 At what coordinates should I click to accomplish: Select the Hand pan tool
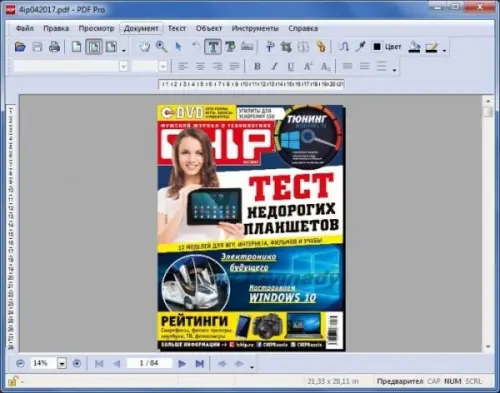[x=144, y=47]
